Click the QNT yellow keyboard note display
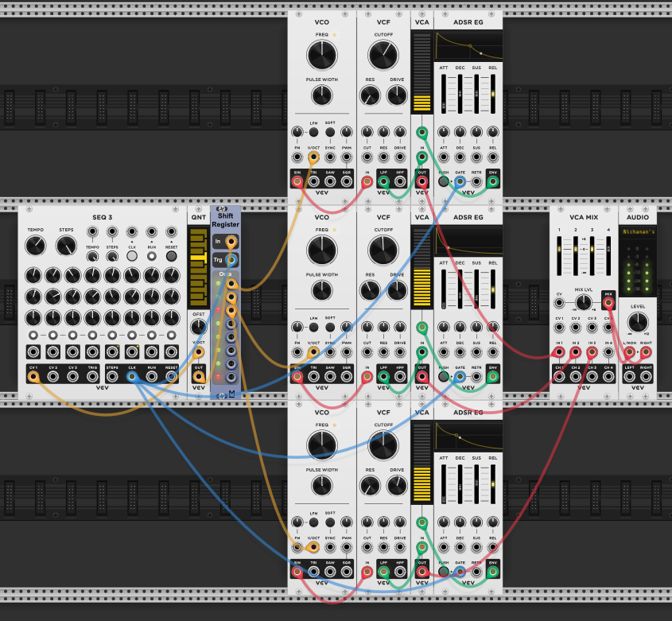 (x=199, y=267)
